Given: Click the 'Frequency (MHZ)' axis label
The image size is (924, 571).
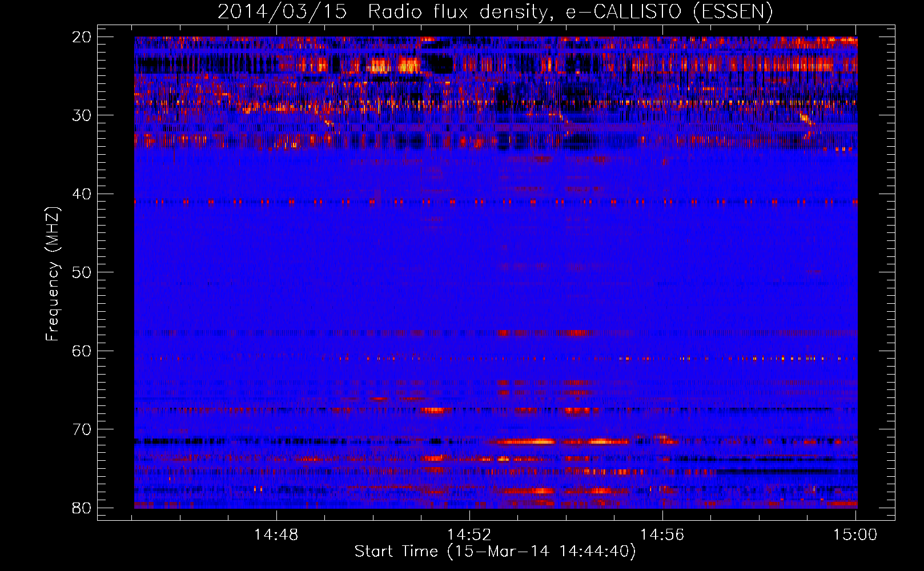Looking at the screenshot, I should pos(53,274).
